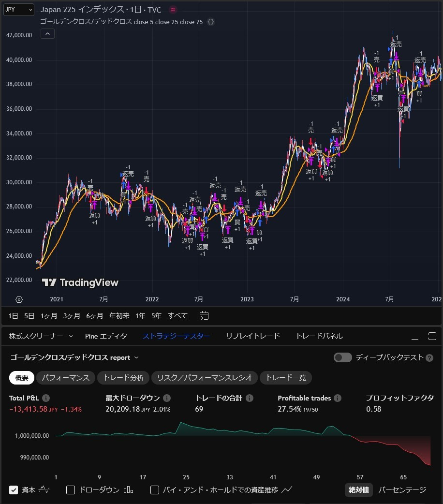This screenshot has width=443, height=504.
Task: Click the total trades value 69
Action: tap(199, 409)
